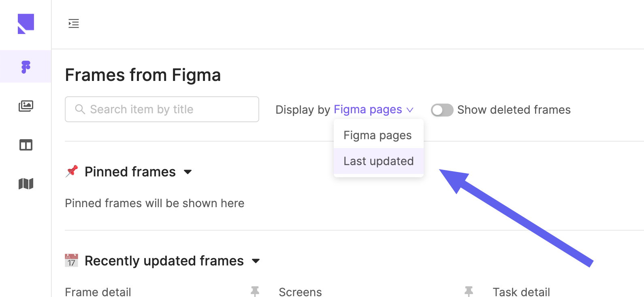Open the images gallery sidebar icon
Viewport: 644px width, 297px height.
[x=26, y=106]
